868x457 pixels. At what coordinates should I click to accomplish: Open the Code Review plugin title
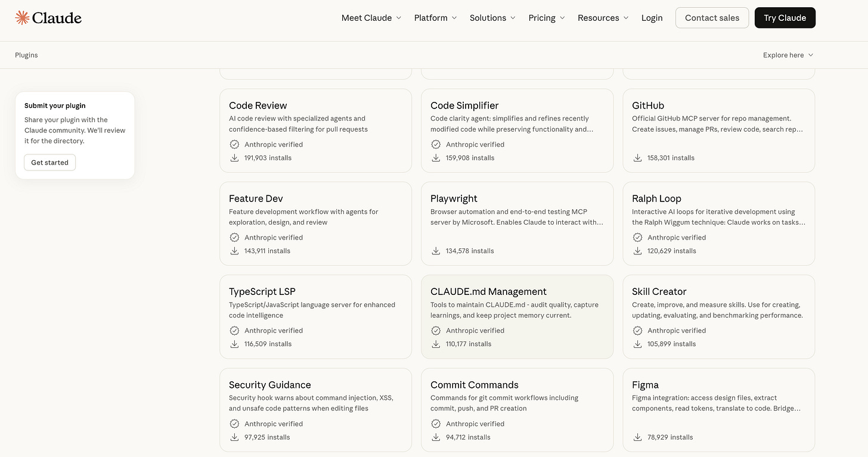[258, 105]
